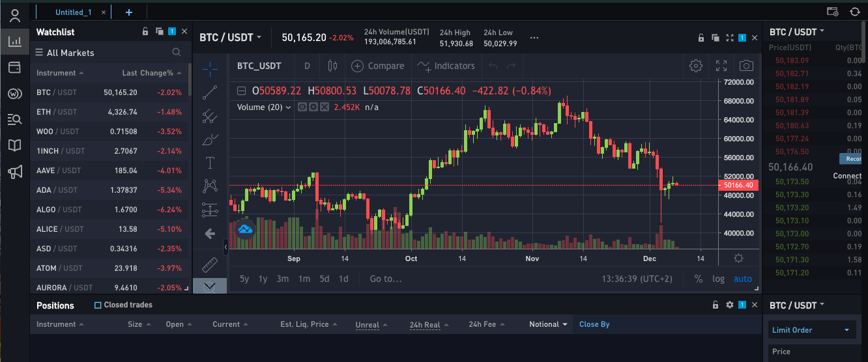The height and width of the screenshot is (362, 868).
Task: Open the Indicators menu
Action: [x=446, y=66]
